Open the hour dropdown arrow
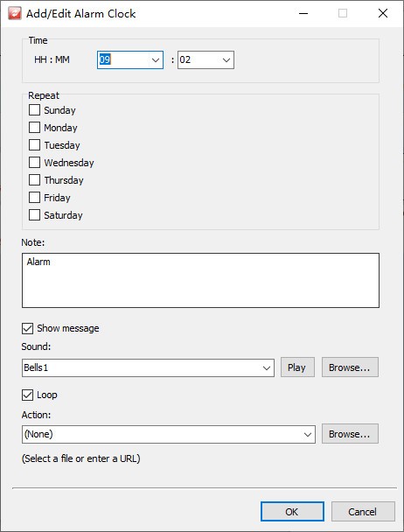Viewport: 404px width, 532px height. coord(156,60)
